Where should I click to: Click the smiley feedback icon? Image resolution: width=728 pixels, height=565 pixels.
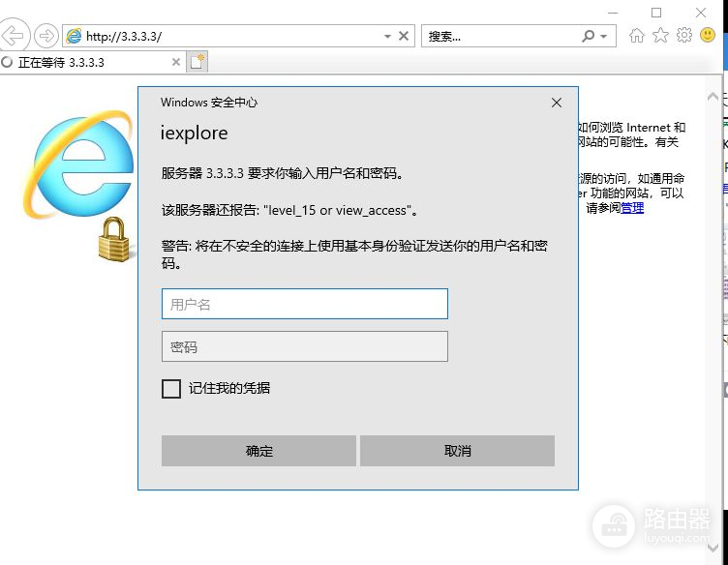[708, 36]
